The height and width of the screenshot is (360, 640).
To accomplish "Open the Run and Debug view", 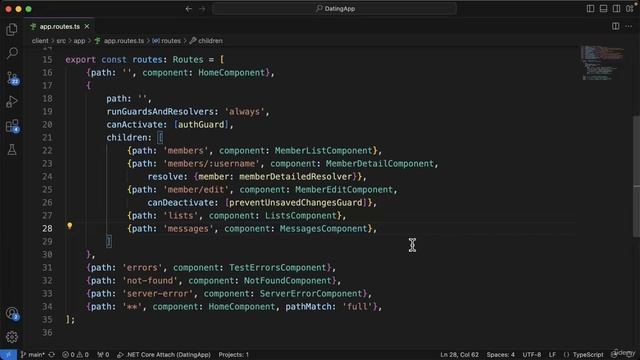I will click(12, 102).
